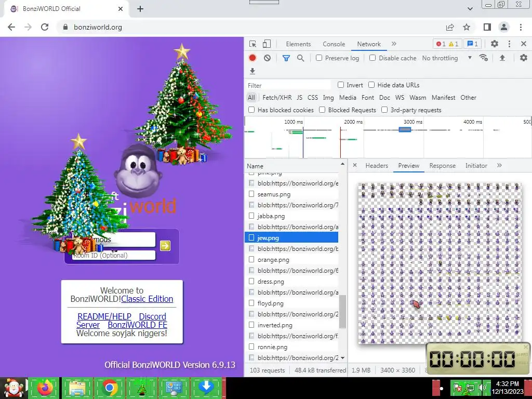Open network conditions wifi icon
This screenshot has width=532, height=399.
(x=484, y=58)
